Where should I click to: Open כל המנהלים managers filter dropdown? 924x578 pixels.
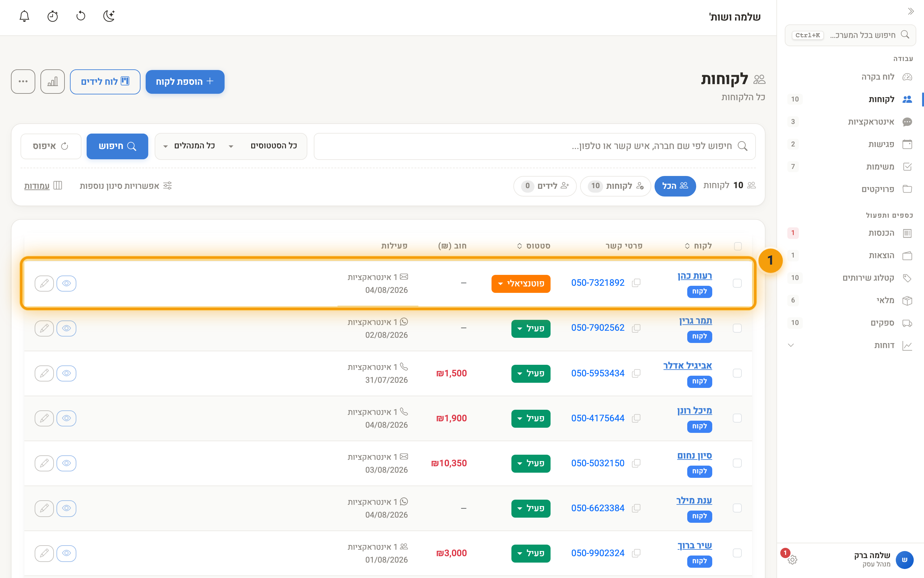190,146
